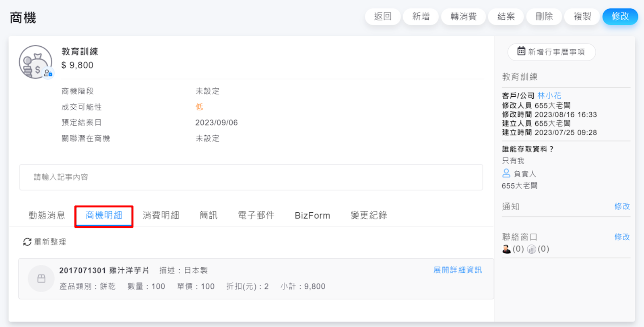This screenshot has width=644, height=327.
Task: Switch to the 動態消息 tab
Action: tap(47, 215)
